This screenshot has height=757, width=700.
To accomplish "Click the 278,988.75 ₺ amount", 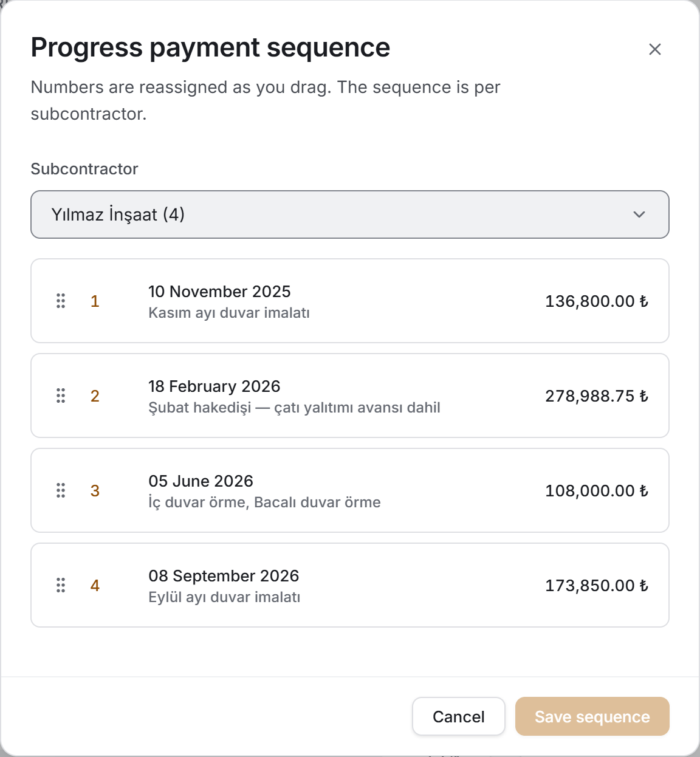I will pos(597,396).
